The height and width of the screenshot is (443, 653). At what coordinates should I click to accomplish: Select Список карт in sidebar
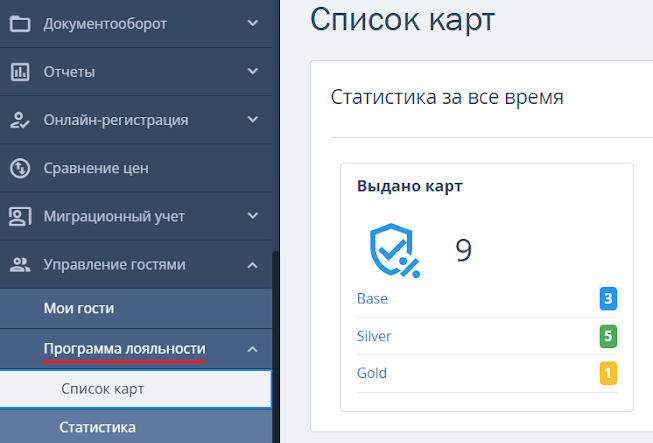102,389
